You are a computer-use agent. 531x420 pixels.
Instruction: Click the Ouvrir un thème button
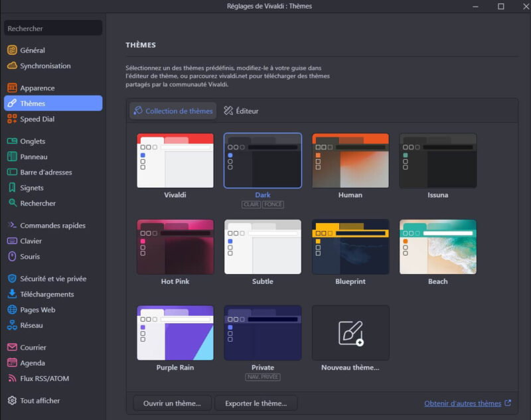(x=171, y=403)
